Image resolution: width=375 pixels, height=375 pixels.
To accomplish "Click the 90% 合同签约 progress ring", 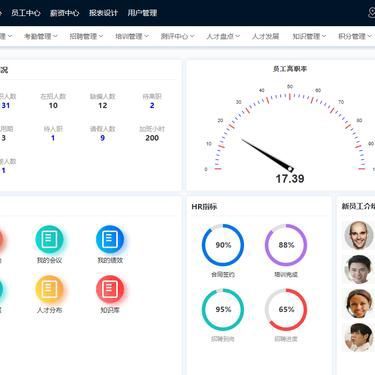I will tap(223, 245).
